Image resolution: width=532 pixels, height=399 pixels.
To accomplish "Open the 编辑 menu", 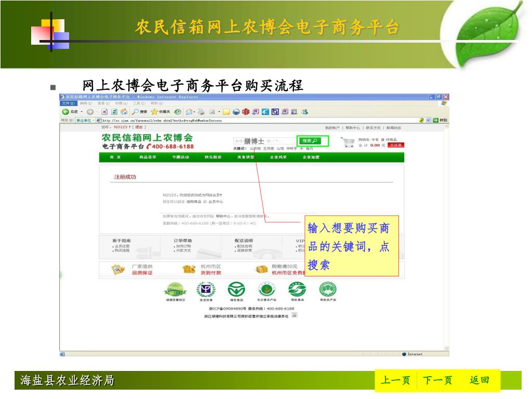I will point(86,103).
